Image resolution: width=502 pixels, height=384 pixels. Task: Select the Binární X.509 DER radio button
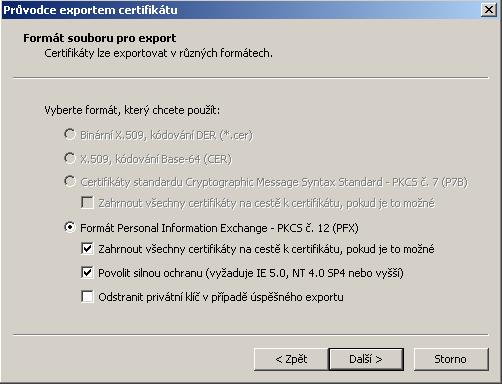(x=70, y=134)
